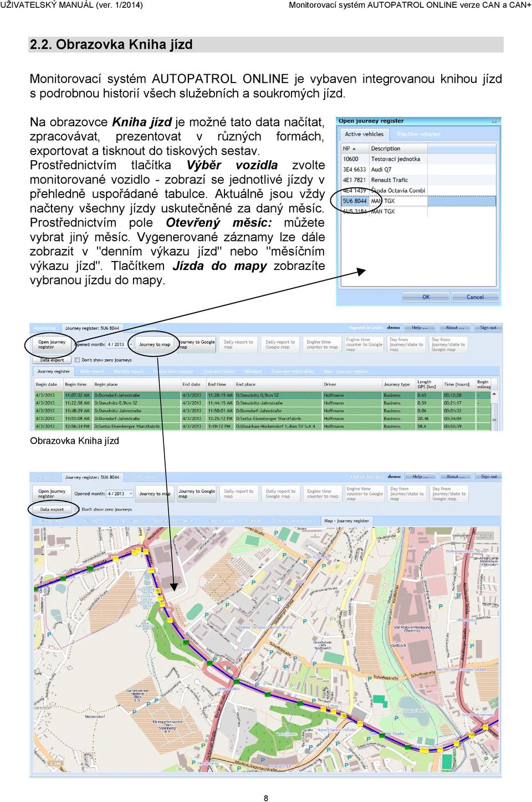Sign out in the journey table screenshot
The width and height of the screenshot is (532, 802).
pyautogui.click(x=488, y=328)
